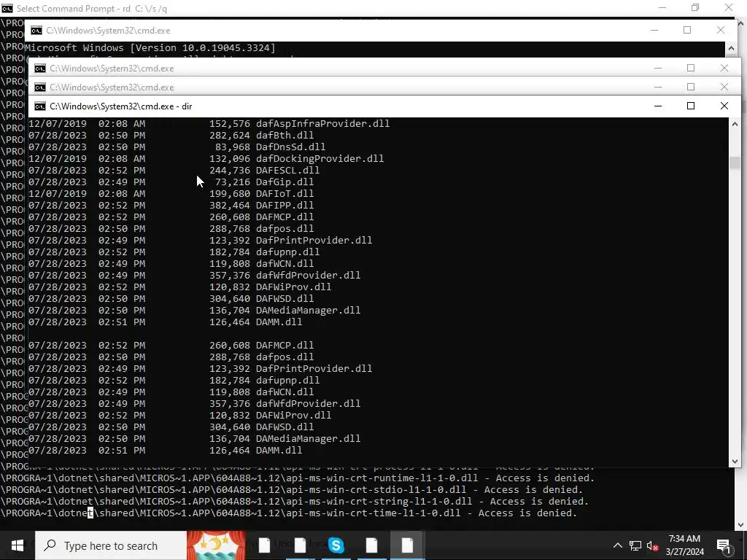
Task: Click the up arrow of the 'cmd.exe - dir' scrollbar
Action: [735, 124]
